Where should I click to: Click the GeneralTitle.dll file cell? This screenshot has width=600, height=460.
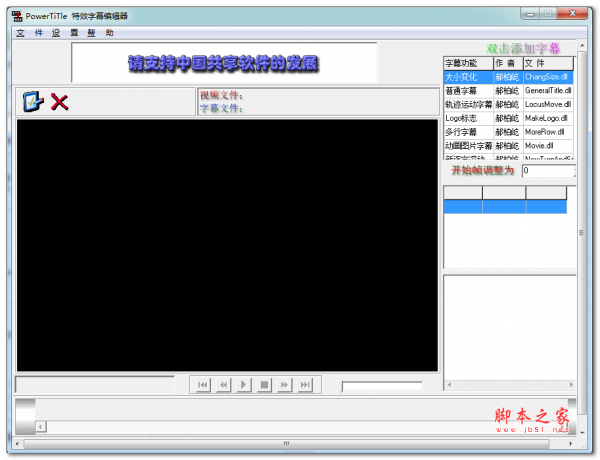548,91
